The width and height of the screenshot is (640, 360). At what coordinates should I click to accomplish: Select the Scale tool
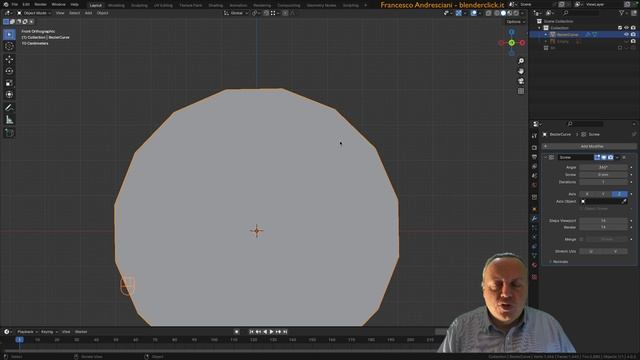coord(9,83)
